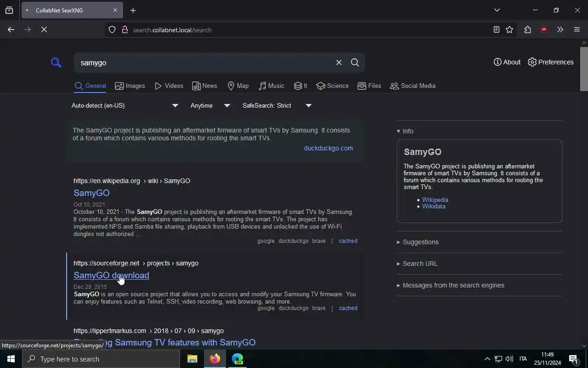Switch to the Map tab
The height and width of the screenshot is (368, 588).
point(238,86)
